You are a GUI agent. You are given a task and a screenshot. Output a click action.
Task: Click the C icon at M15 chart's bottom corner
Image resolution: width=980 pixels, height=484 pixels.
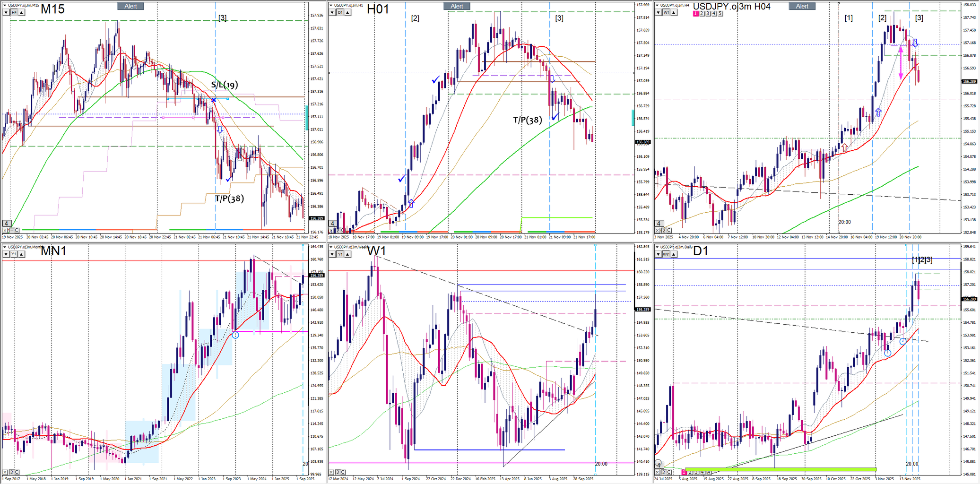pyautogui.click(x=17, y=230)
